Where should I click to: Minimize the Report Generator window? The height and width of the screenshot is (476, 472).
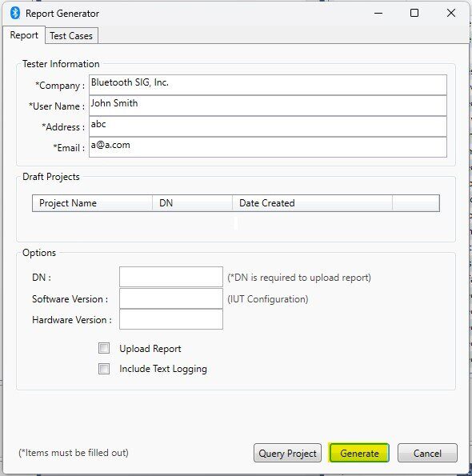pos(378,13)
